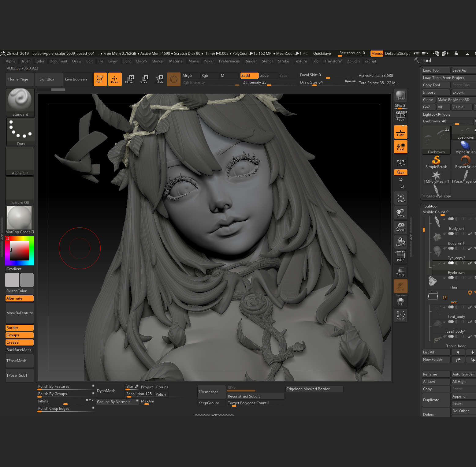Viewport: 476px width, 467px height.
Task: Open the acc subtool folder
Action: point(433,296)
